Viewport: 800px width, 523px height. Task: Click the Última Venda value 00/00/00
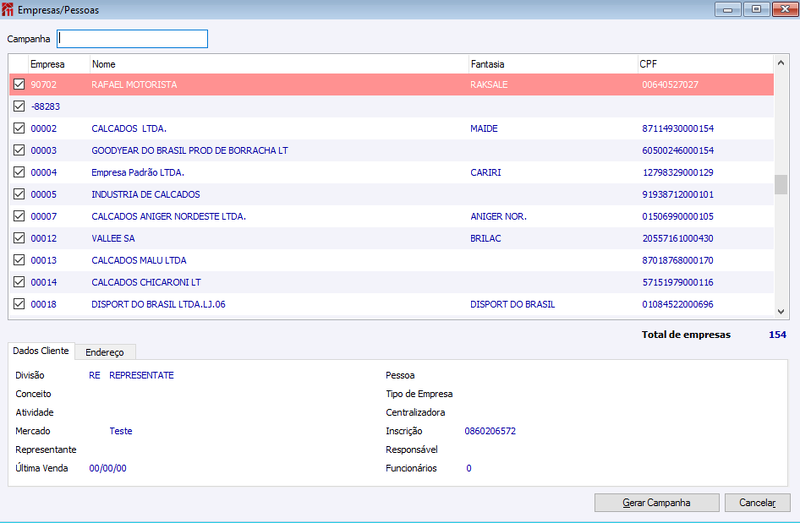point(108,468)
